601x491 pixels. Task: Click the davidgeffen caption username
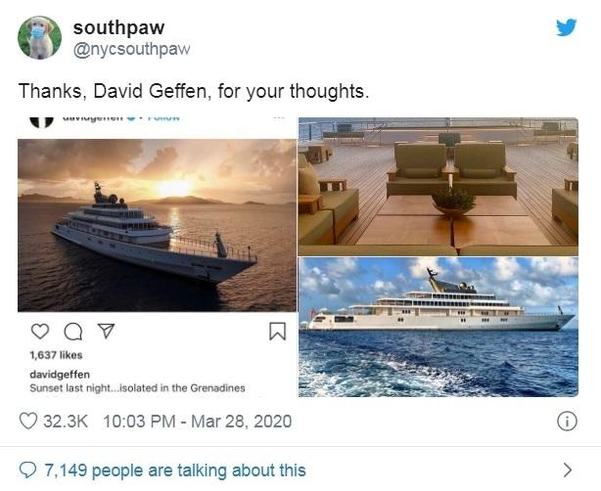60,374
